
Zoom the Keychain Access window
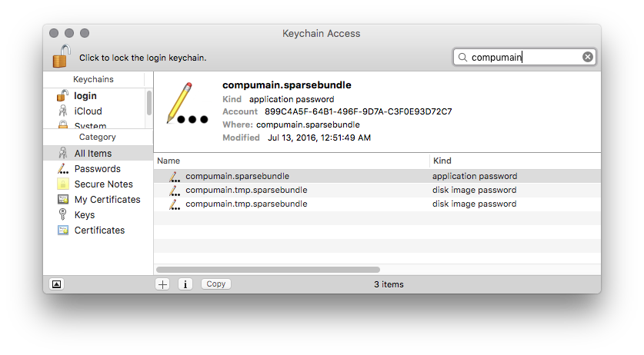[85, 33]
